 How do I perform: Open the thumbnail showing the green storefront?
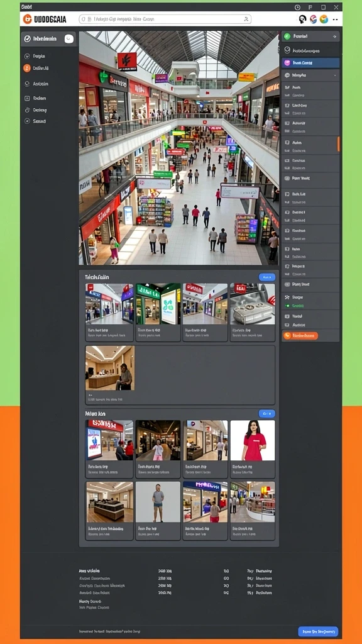[x=158, y=304]
